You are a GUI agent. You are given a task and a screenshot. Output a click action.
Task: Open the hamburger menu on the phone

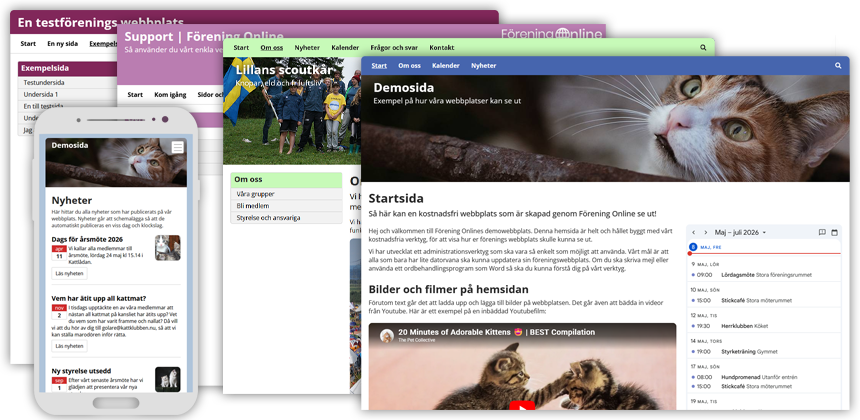pyautogui.click(x=177, y=147)
